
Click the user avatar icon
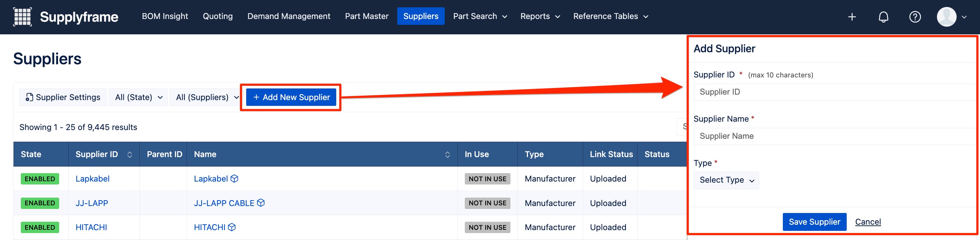(946, 17)
